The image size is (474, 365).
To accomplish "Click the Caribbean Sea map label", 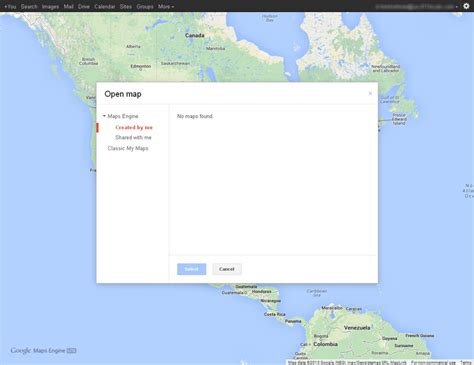I will coord(317,293).
